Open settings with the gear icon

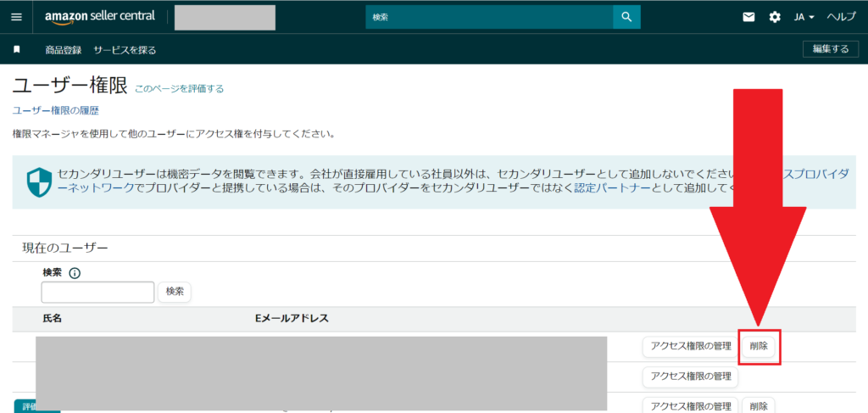point(775,17)
